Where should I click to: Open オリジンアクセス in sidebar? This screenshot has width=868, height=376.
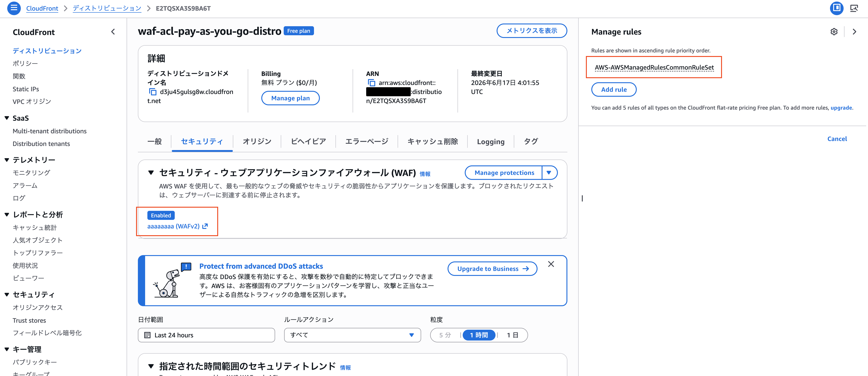tap(38, 307)
